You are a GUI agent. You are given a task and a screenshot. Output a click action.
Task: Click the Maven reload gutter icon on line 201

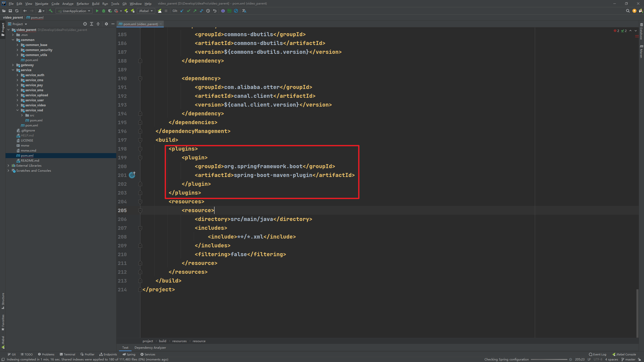[x=132, y=175]
